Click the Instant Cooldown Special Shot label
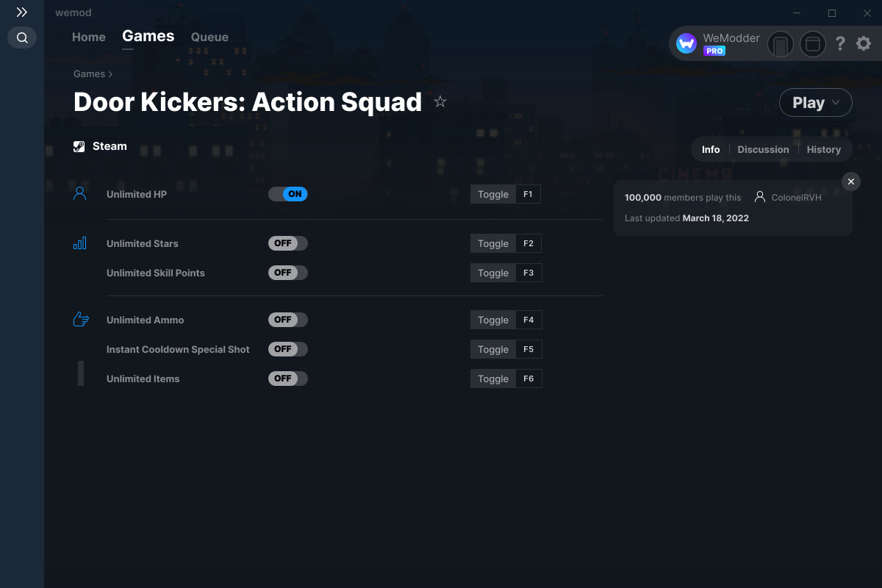This screenshot has height=588, width=882. [178, 349]
